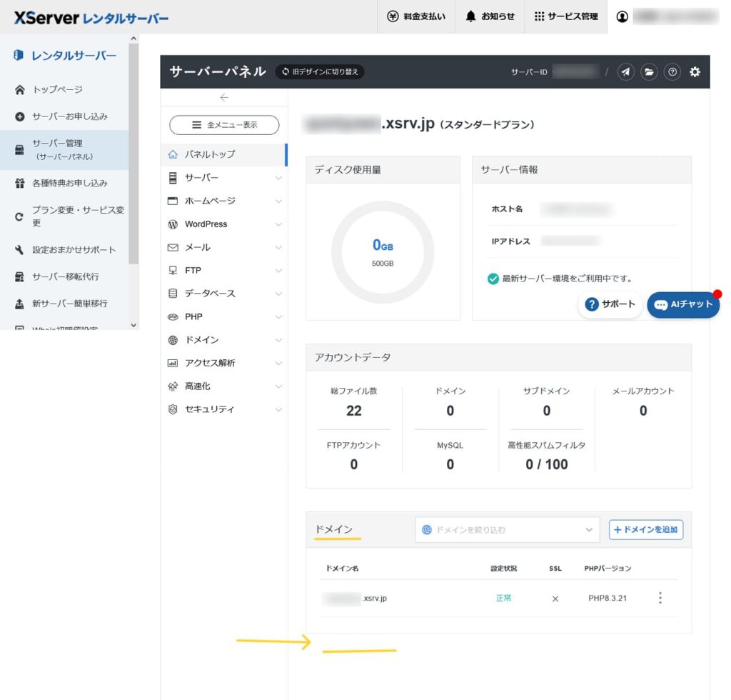
Task: Expand the セキュリティ menu section
Action: click(x=224, y=409)
